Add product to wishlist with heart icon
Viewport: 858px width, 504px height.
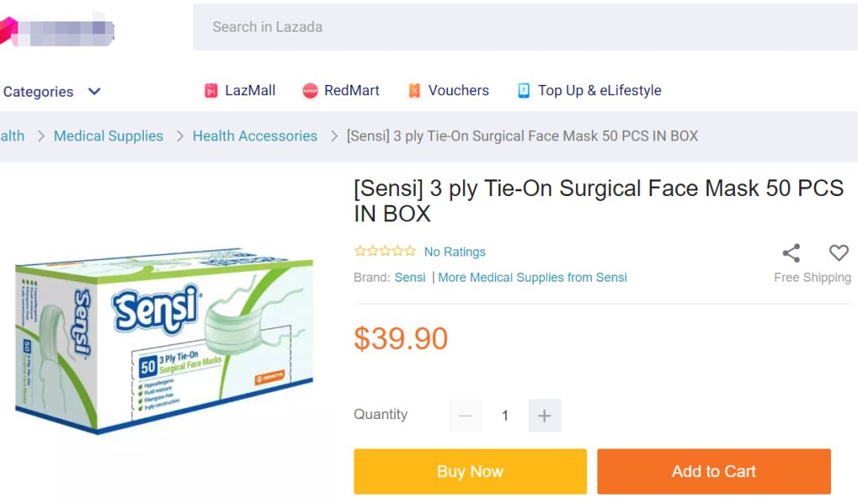838,253
